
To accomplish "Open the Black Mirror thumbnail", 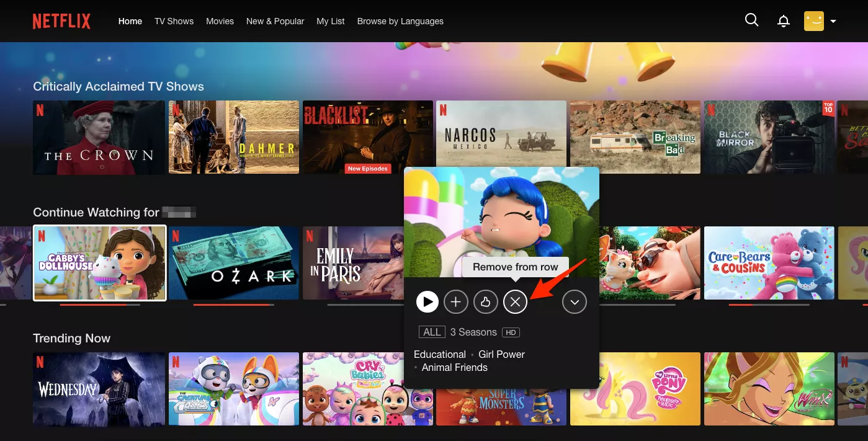I will pyautogui.click(x=769, y=137).
